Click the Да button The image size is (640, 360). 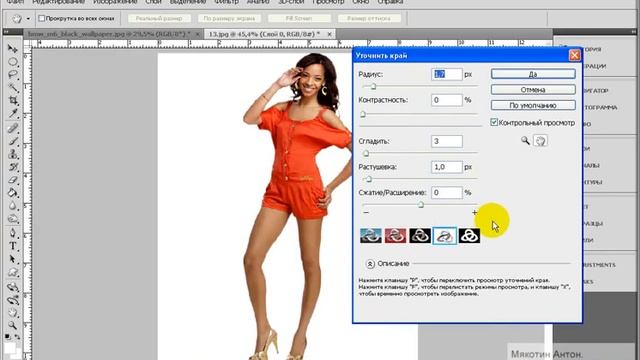[533, 74]
